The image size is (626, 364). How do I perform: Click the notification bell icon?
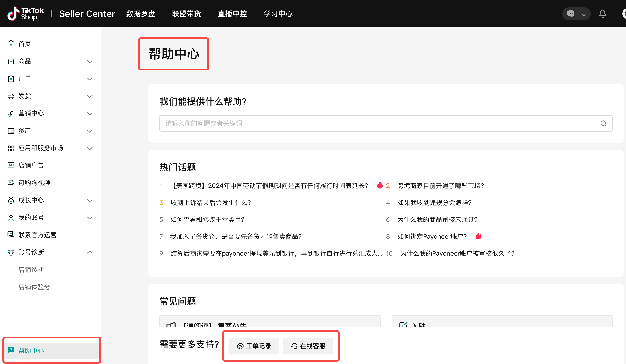[x=602, y=14]
